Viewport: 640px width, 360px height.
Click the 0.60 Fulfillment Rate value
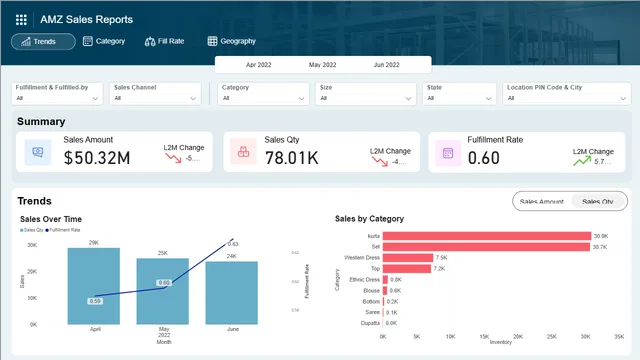(x=484, y=158)
